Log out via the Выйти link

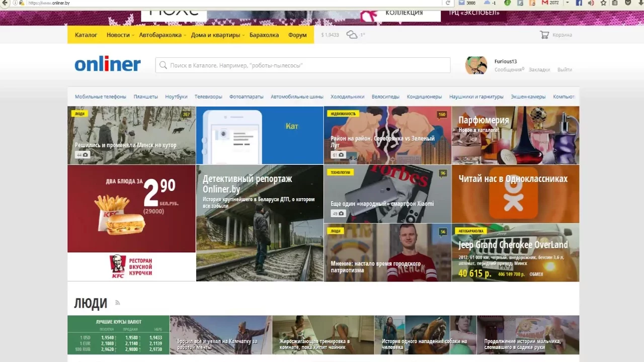pyautogui.click(x=565, y=70)
